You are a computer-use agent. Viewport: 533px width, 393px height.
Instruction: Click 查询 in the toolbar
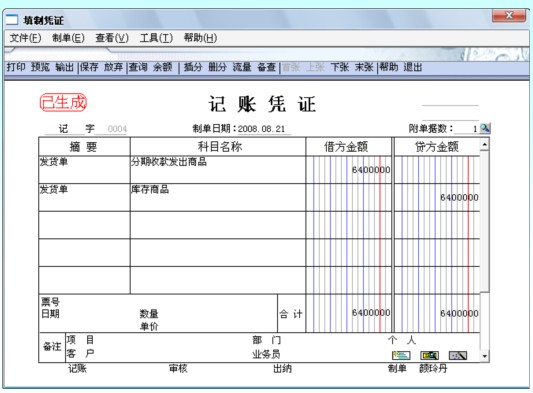(x=138, y=67)
